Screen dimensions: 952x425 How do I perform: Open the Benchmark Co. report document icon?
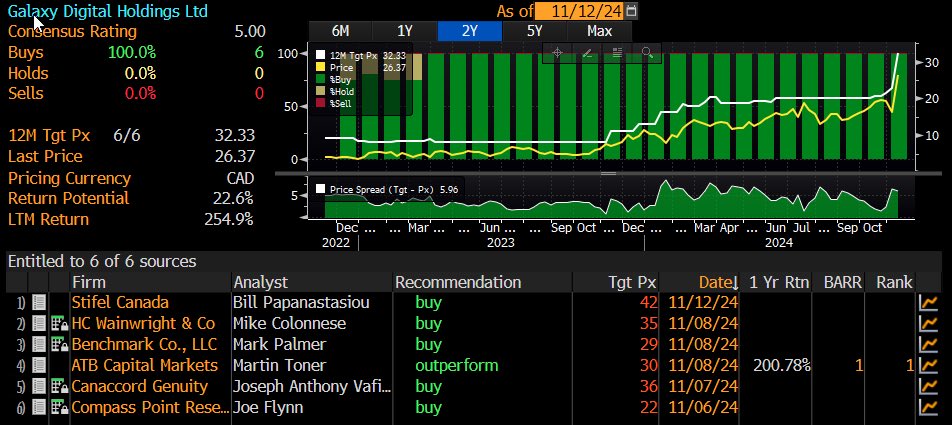point(39,344)
